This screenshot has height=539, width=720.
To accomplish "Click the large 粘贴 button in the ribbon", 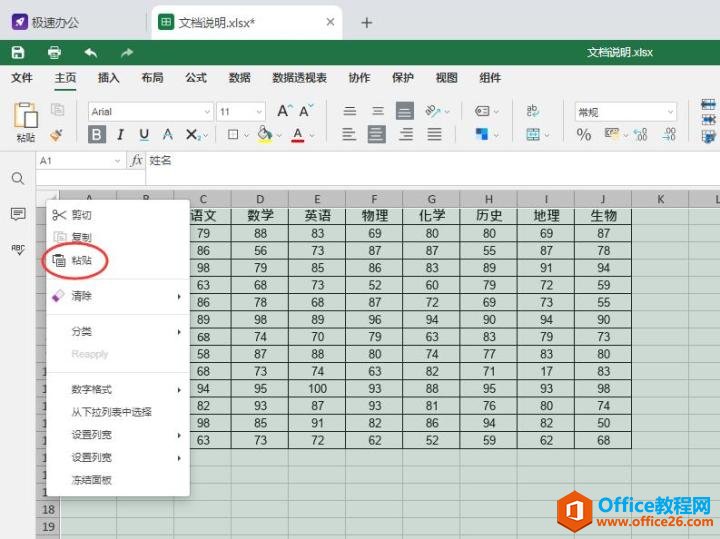I will (25, 122).
